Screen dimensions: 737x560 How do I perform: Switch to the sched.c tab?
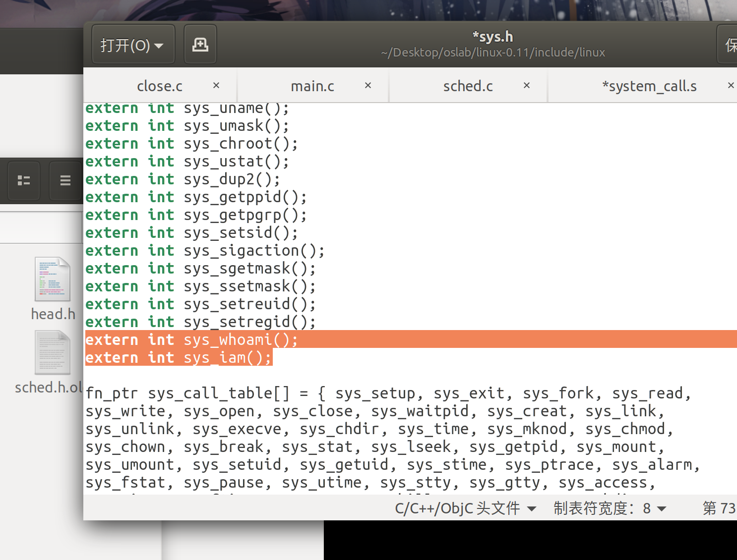pyautogui.click(x=468, y=86)
